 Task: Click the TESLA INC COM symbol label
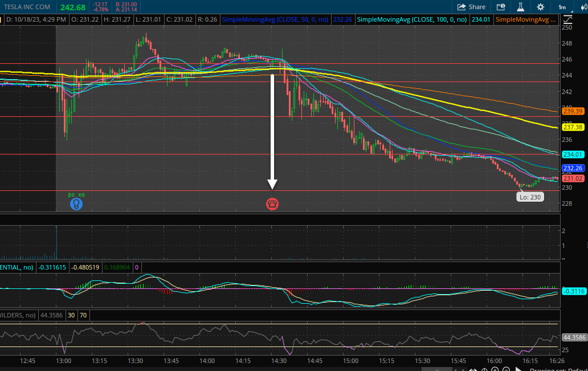[x=27, y=7]
